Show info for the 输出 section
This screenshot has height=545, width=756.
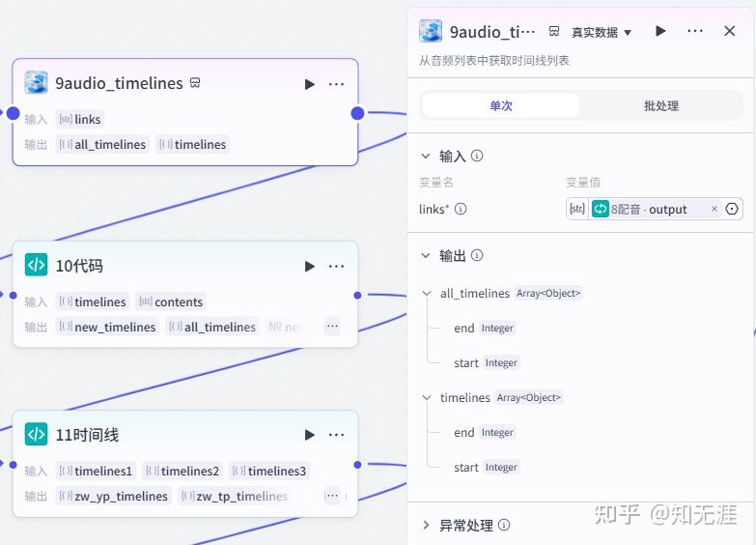(x=477, y=255)
